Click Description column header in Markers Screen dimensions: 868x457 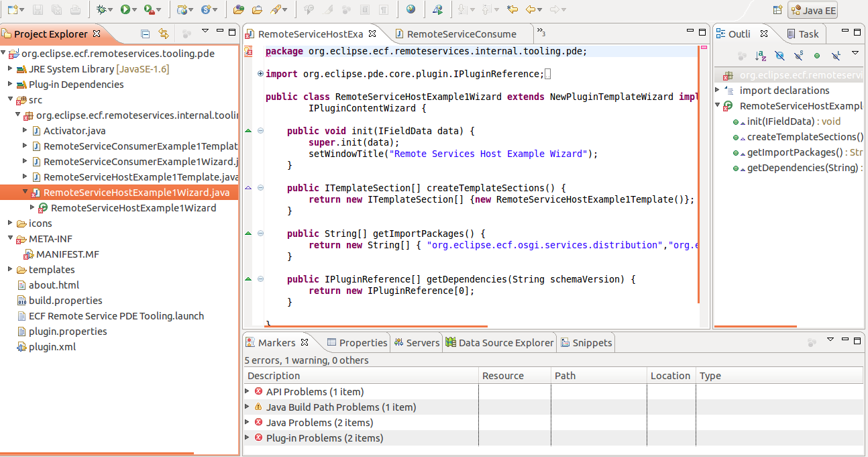coord(362,376)
